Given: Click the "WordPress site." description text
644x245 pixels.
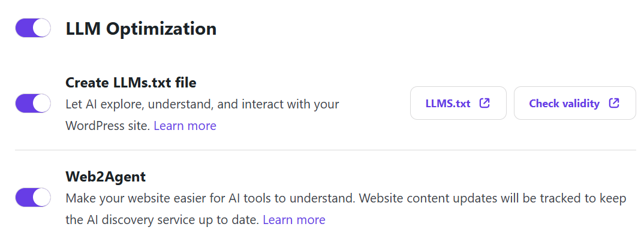Looking at the screenshot, I should (x=108, y=126).
